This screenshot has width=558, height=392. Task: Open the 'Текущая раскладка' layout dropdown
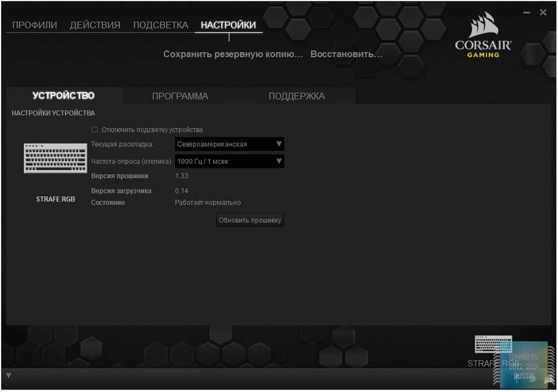click(229, 145)
